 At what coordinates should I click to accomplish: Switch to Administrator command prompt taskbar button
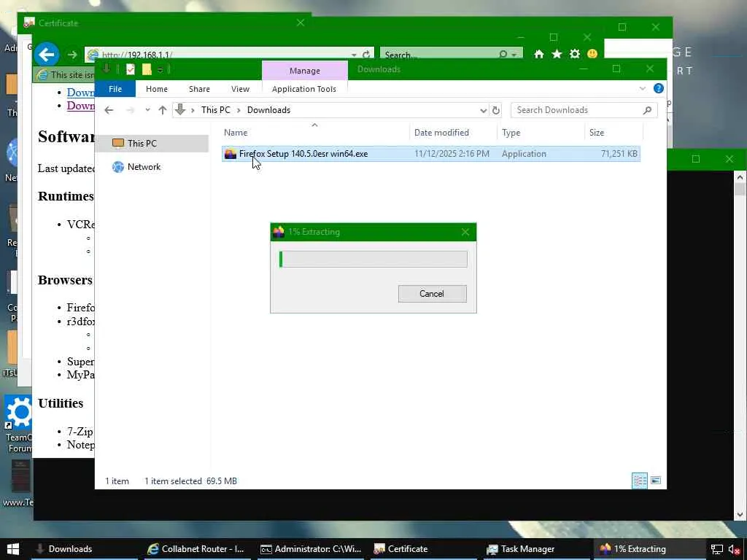[x=311, y=549]
